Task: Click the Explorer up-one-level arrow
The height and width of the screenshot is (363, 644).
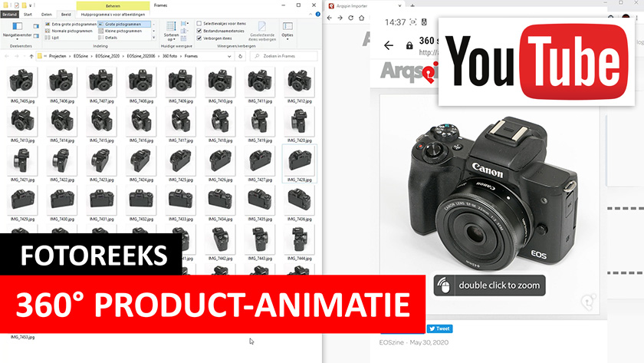Action: coord(31,57)
